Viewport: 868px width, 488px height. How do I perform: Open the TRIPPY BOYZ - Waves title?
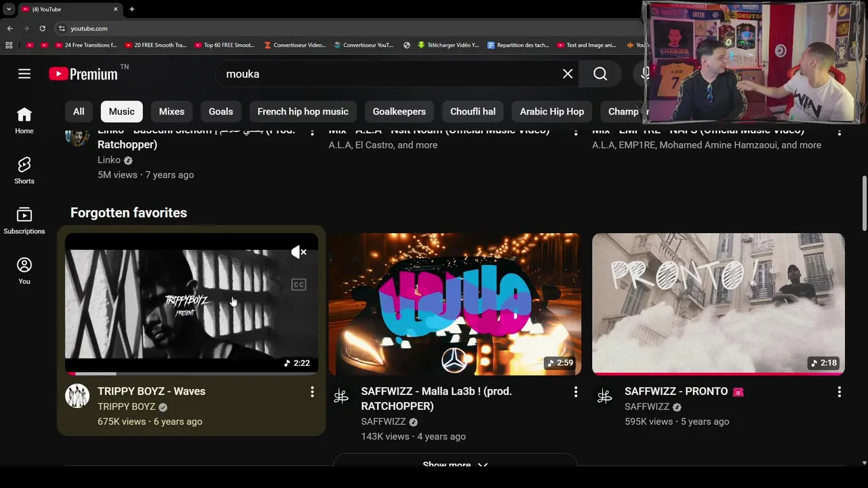(x=151, y=391)
